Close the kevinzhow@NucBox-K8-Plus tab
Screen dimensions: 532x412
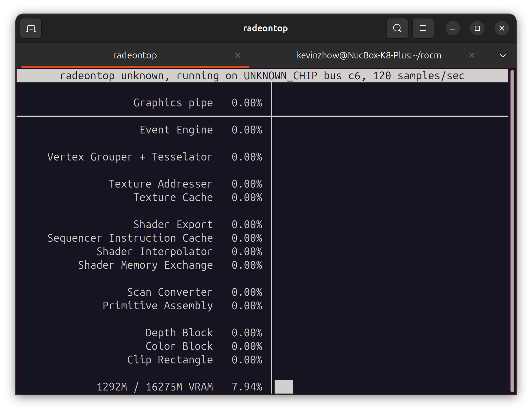[x=472, y=55]
